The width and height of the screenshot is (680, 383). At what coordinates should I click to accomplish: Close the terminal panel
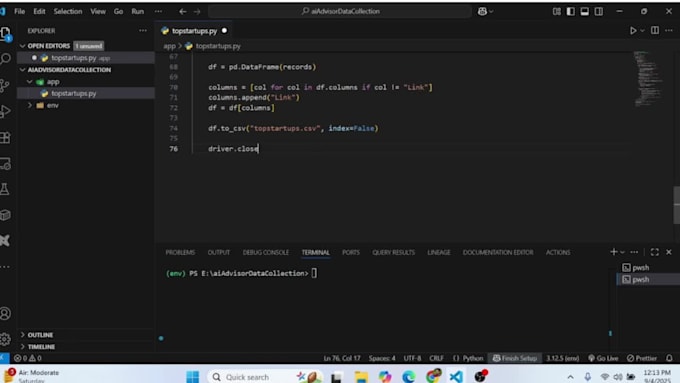point(669,252)
